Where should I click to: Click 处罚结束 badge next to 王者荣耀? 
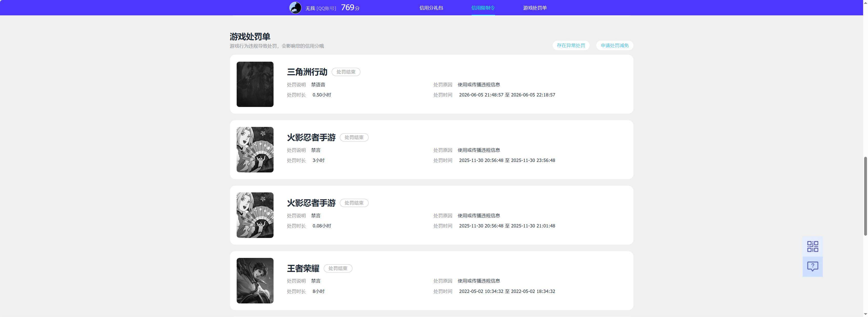pos(338,269)
